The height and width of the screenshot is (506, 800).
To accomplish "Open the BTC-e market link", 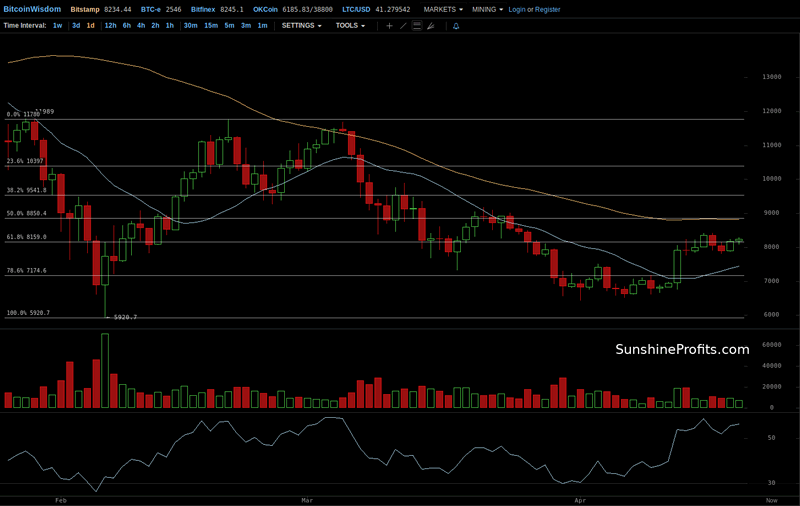I will (x=151, y=10).
